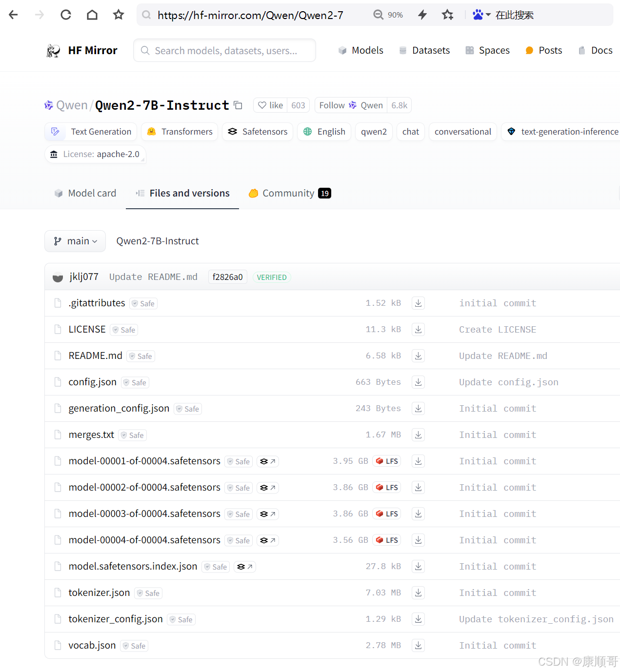Download generation_config.json file

(418, 409)
